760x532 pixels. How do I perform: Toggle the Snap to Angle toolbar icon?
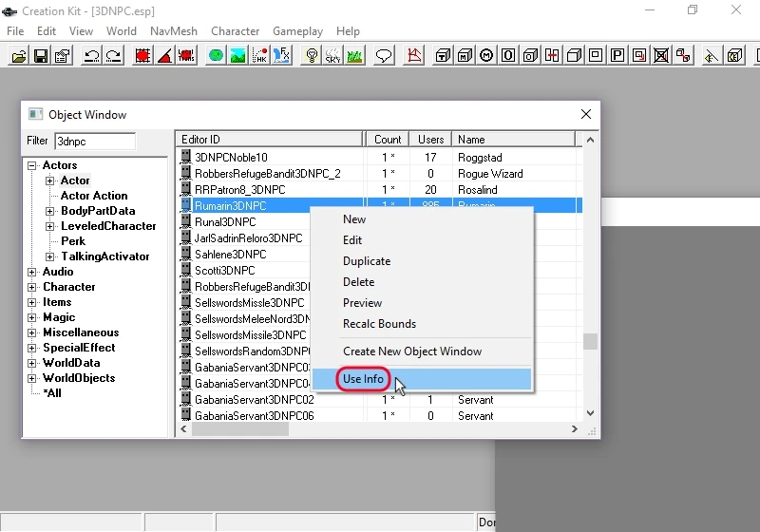click(x=164, y=56)
